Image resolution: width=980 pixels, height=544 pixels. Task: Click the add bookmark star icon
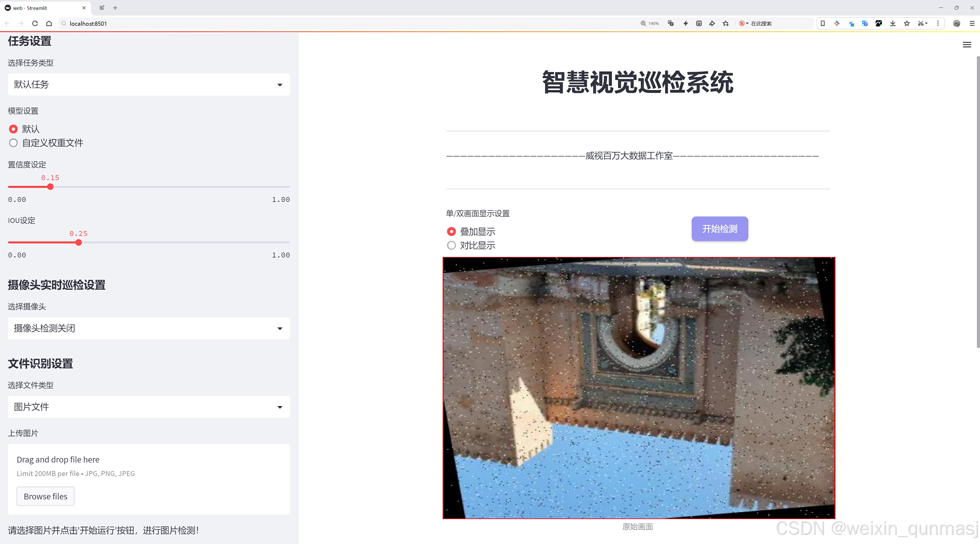(x=725, y=23)
